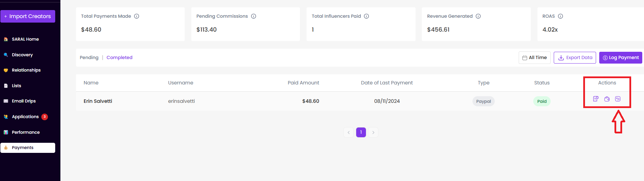Open the receipt icon for Erin Salvetti
The width and height of the screenshot is (644, 181).
[x=596, y=99]
